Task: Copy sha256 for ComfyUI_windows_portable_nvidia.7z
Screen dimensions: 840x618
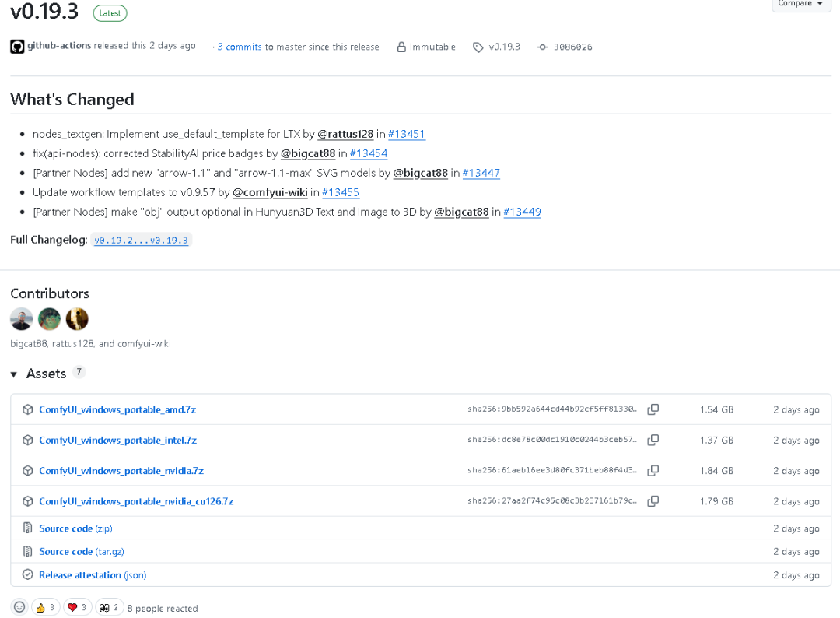Action: click(x=653, y=471)
